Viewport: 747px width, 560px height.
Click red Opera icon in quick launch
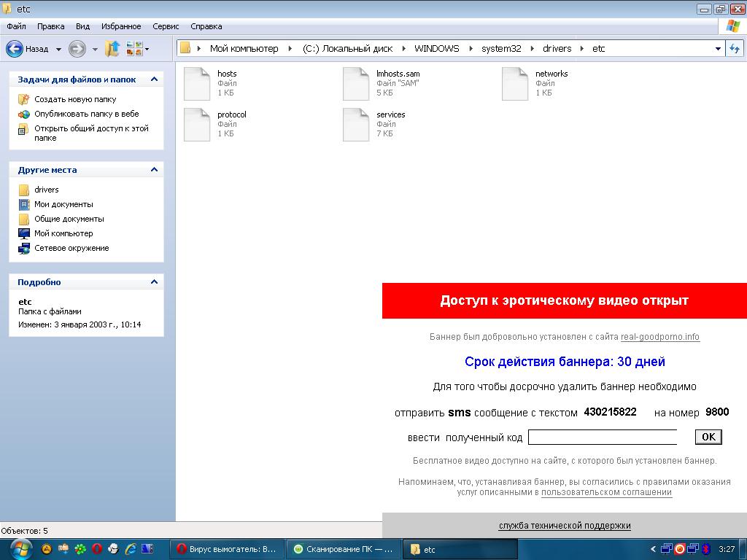pos(97,549)
